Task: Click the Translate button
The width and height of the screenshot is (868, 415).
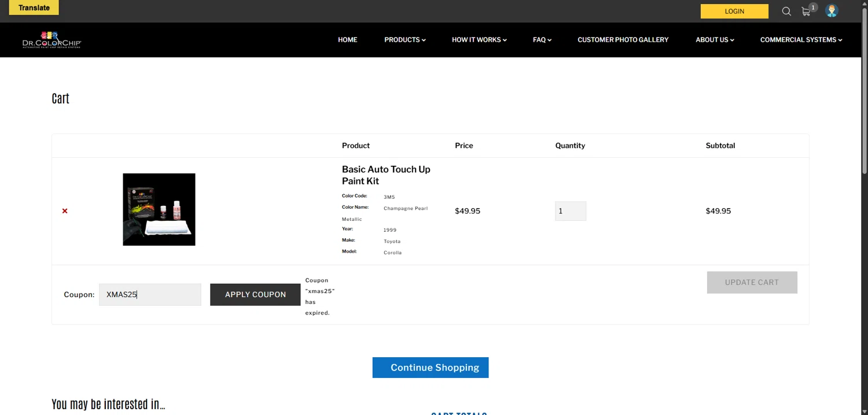Action: pos(34,8)
